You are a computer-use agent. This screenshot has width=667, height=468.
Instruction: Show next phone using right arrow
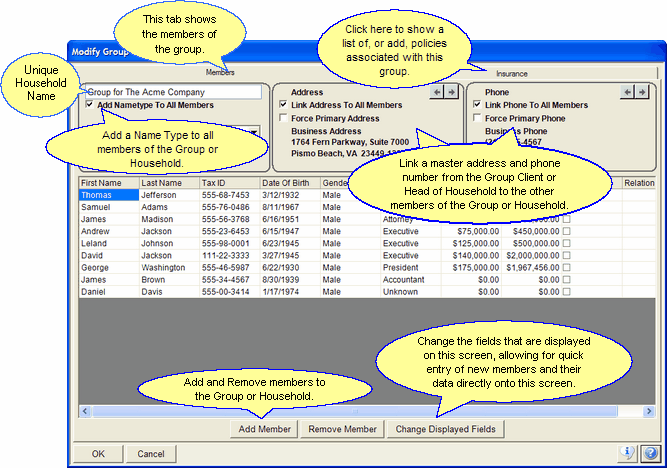coord(642,92)
